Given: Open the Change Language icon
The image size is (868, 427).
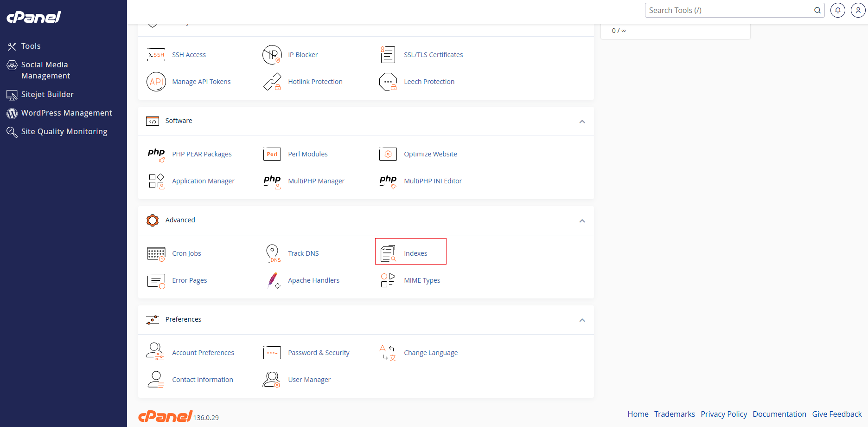Looking at the screenshot, I should click(388, 353).
